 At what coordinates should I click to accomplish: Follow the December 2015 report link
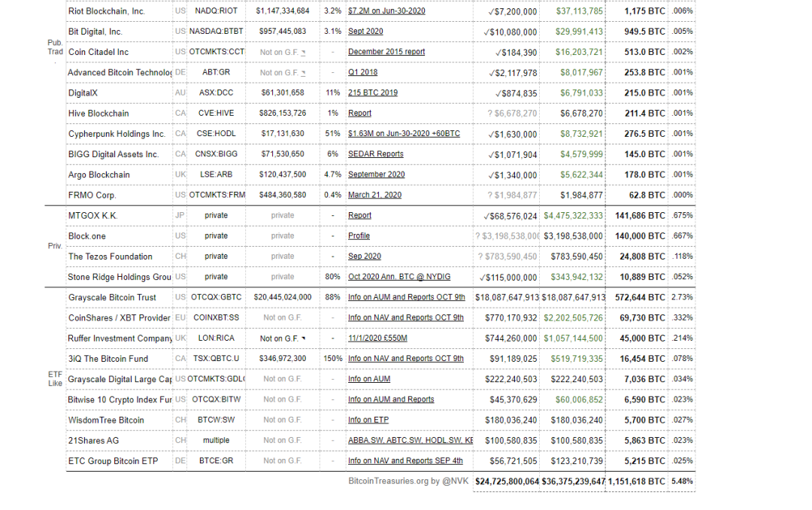(x=386, y=52)
